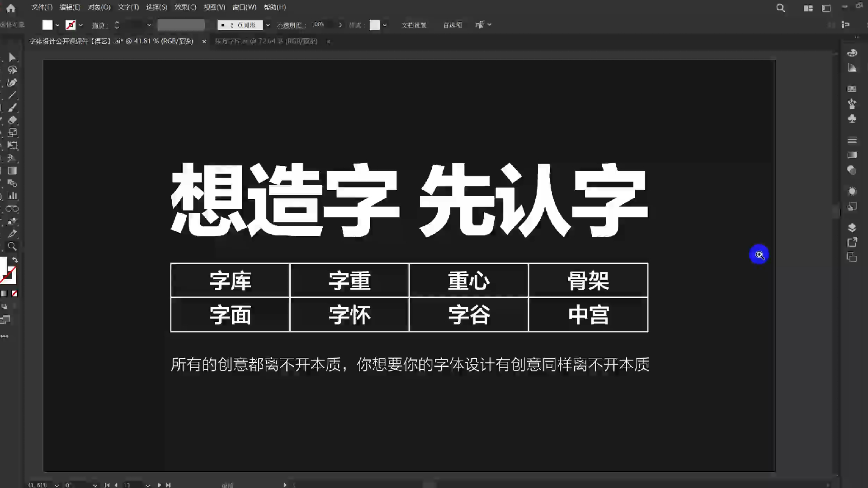This screenshot has height=488, width=868.
Task: Click the next artboard arrow in the status bar
Action: coord(159,485)
